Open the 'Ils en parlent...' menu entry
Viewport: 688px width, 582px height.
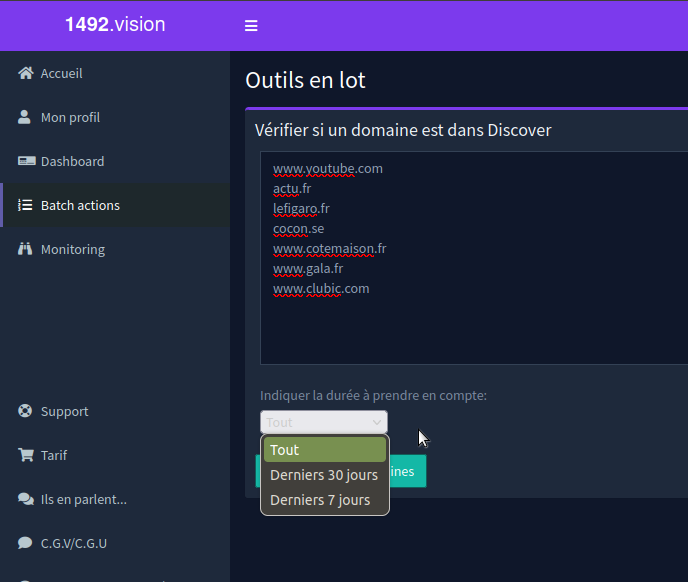[83, 499]
